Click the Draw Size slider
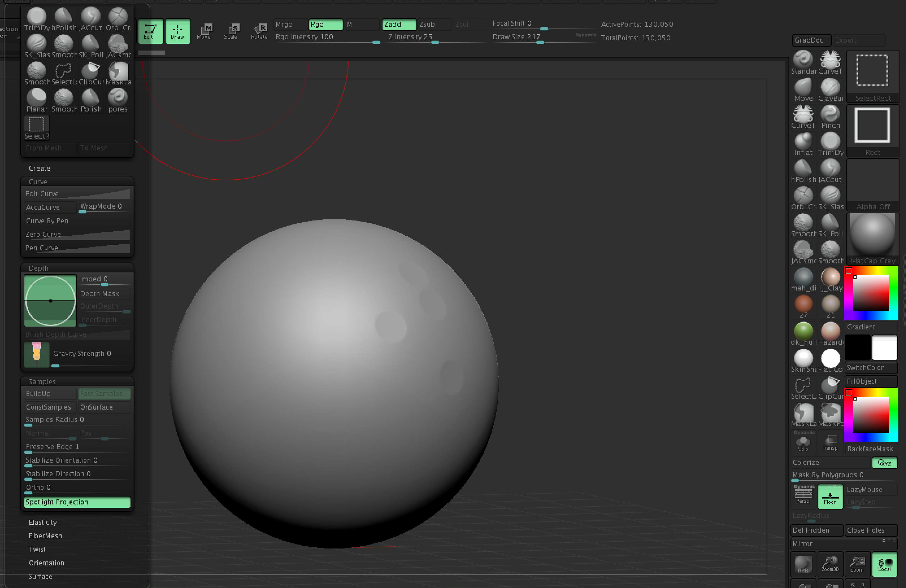This screenshot has width=906, height=588. click(x=544, y=38)
